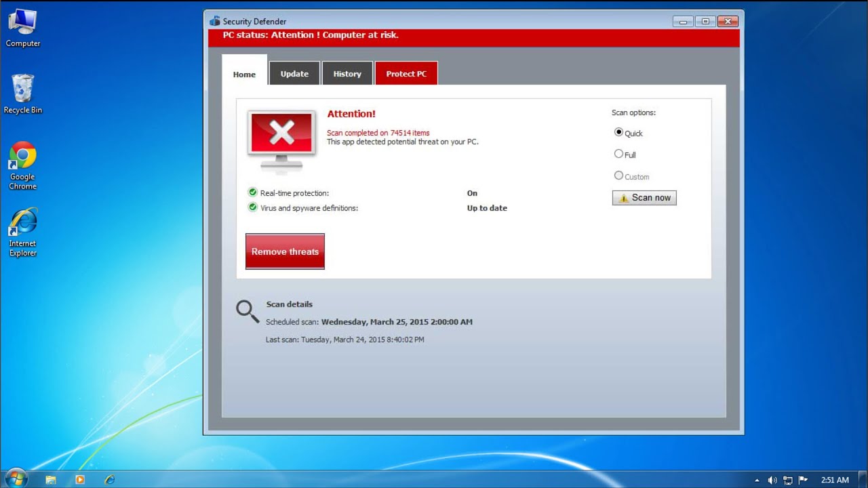Image resolution: width=868 pixels, height=488 pixels.
Task: Click the 'Virus and spyware definitions:' label
Action: pos(309,208)
